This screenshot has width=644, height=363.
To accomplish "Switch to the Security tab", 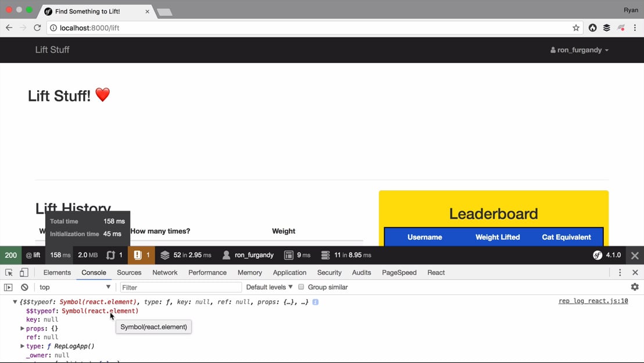I will coord(329,272).
